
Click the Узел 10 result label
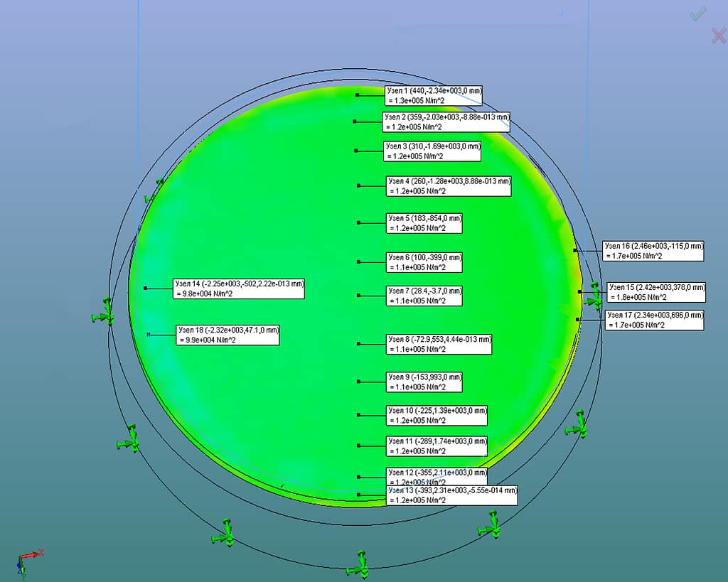point(437,416)
